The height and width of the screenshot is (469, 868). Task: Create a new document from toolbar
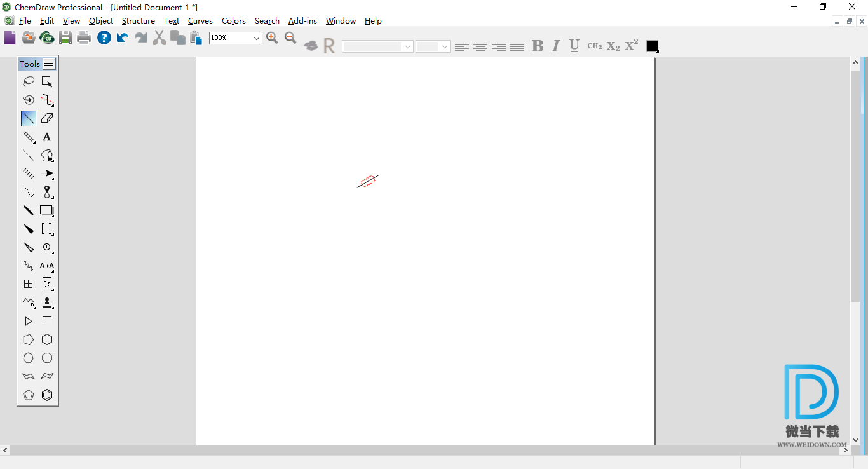(10, 38)
